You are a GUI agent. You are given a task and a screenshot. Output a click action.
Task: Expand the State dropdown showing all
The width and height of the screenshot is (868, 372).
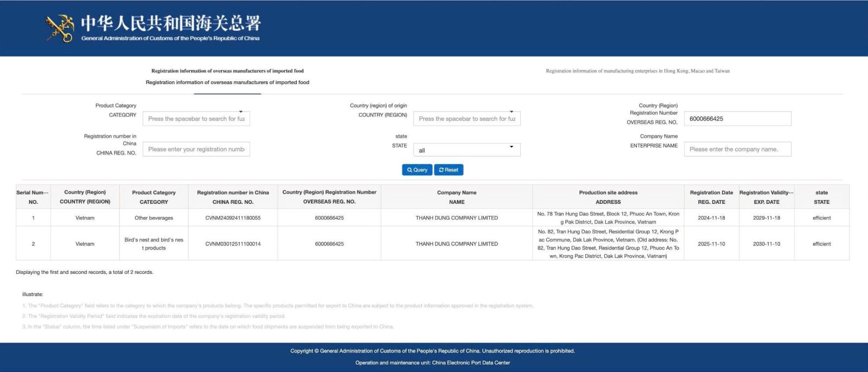[x=467, y=150]
